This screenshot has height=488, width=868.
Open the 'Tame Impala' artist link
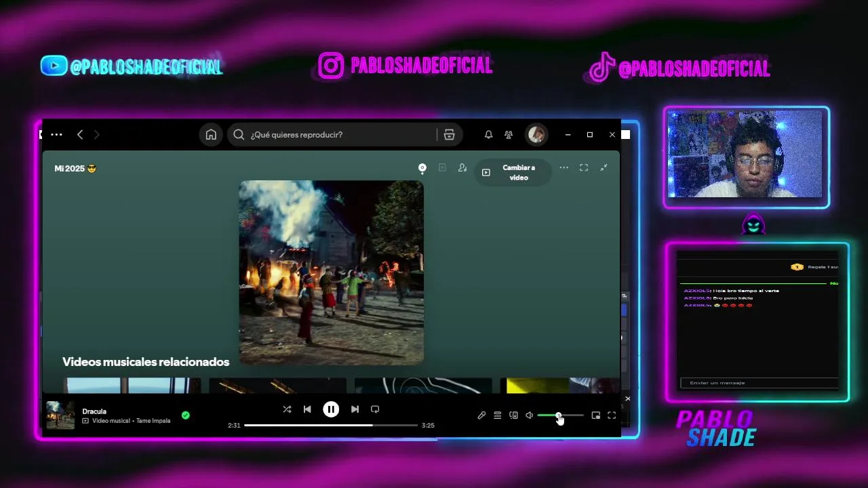point(153,421)
